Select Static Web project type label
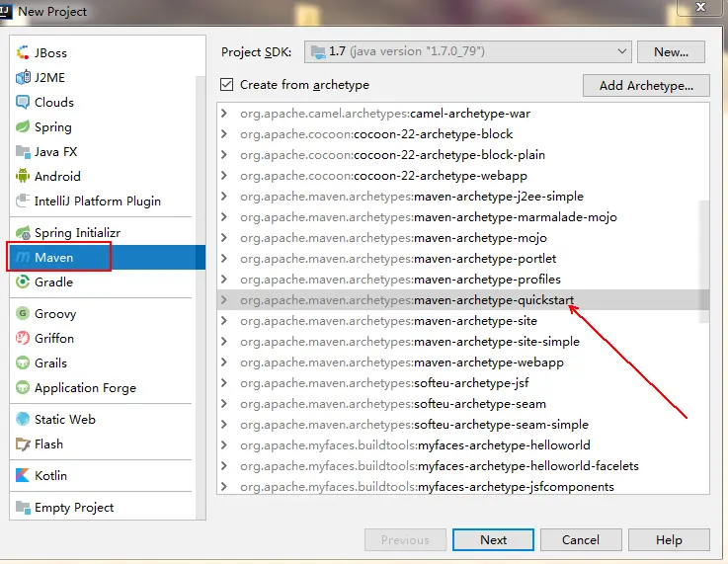The height and width of the screenshot is (564, 728). (x=65, y=419)
